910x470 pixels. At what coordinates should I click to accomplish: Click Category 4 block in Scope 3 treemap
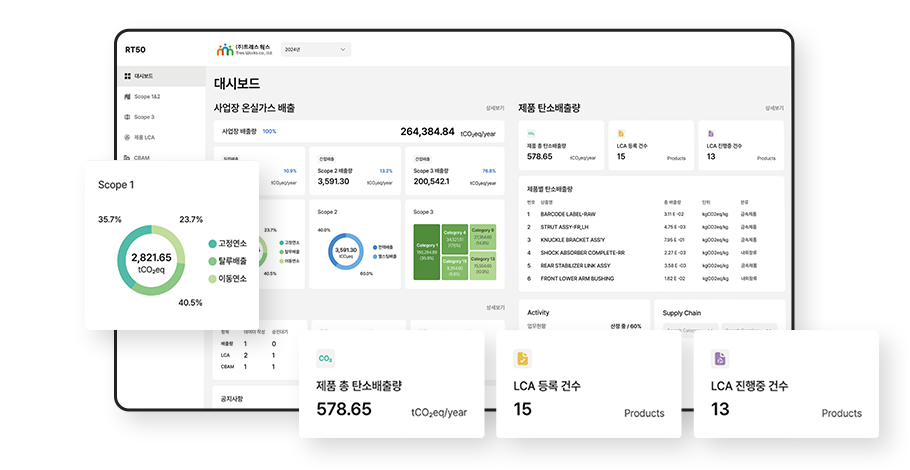(454, 239)
